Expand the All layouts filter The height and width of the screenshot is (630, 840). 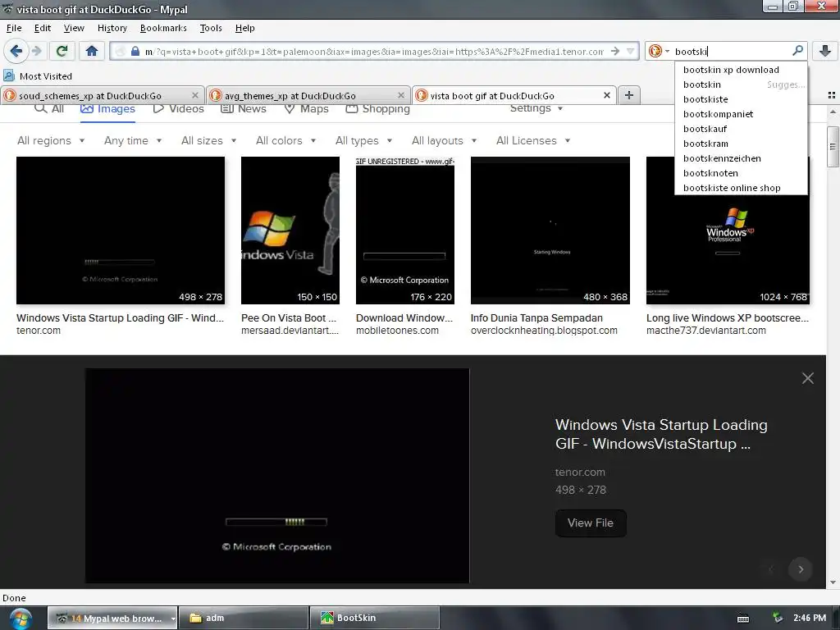(444, 140)
